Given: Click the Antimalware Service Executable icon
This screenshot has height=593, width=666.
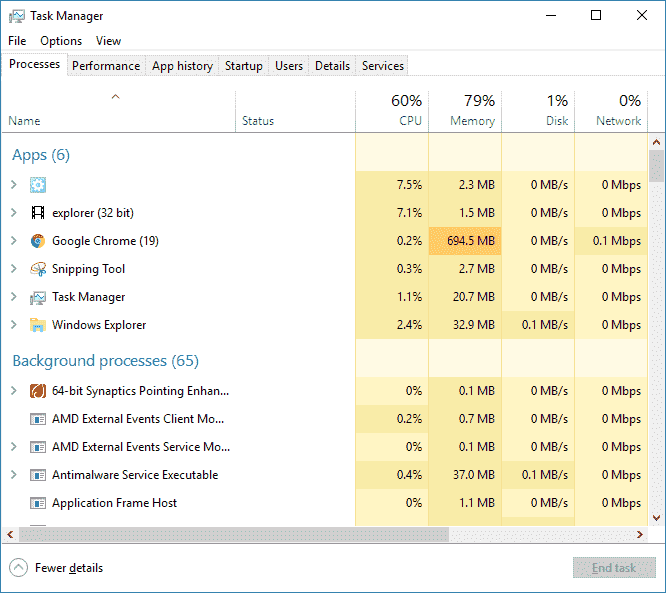Looking at the screenshot, I should point(38,475).
